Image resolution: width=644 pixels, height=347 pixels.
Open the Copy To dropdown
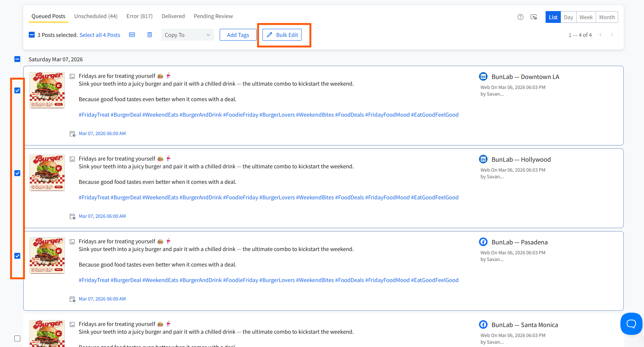[188, 35]
